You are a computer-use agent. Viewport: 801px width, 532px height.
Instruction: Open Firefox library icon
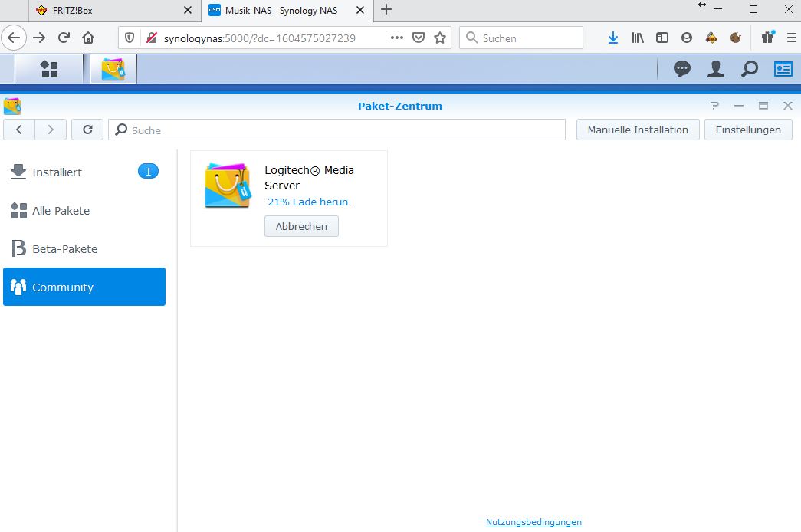coord(638,38)
